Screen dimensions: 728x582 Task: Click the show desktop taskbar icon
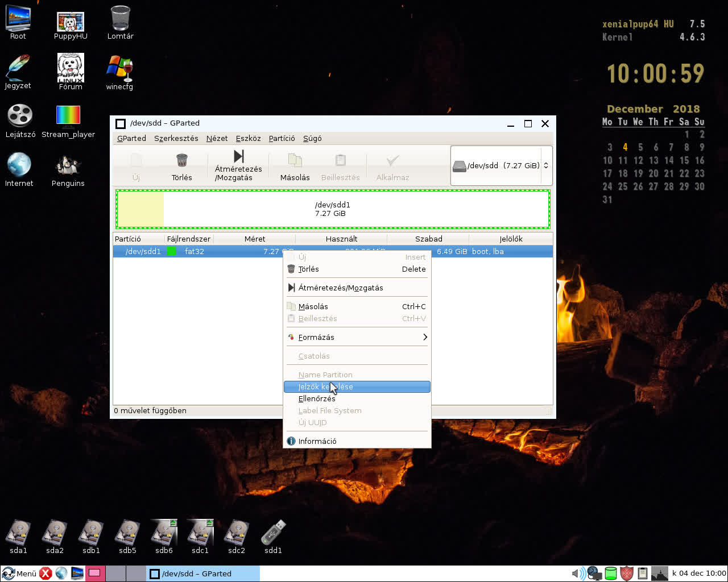click(x=77, y=573)
